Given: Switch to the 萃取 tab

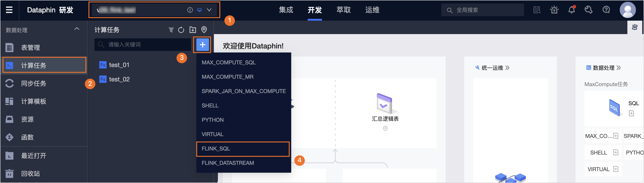Looking at the screenshot, I should click(344, 10).
